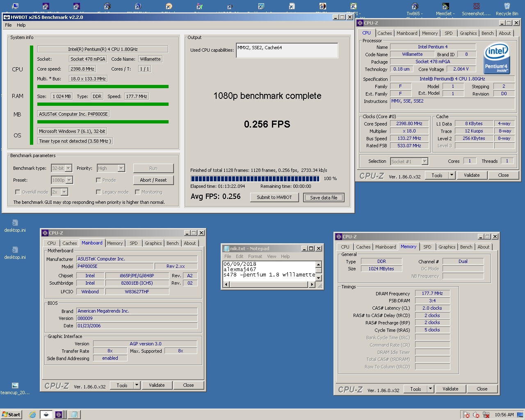This screenshot has width=525, height=420.
Task: Click the P4P800SE model field in CPU-Z
Action: (115, 266)
